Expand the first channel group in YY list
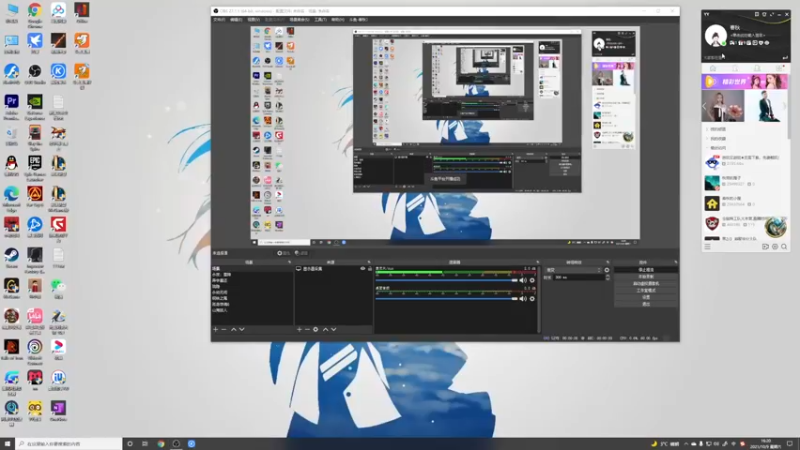This screenshot has height=450, width=800. 707,130
